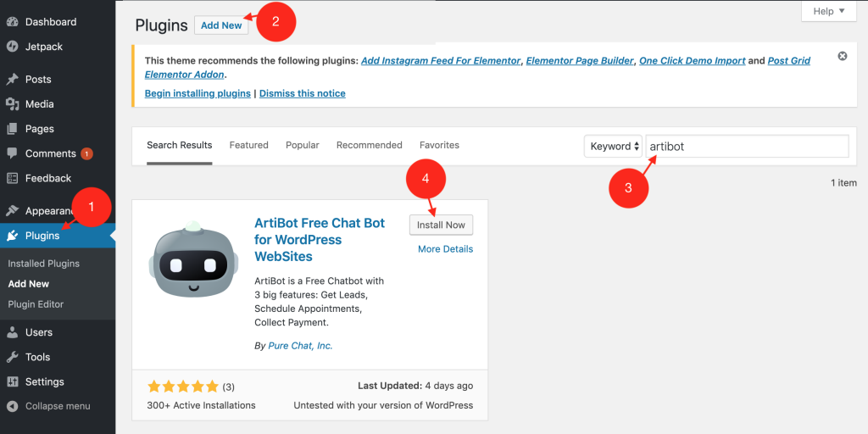Click the Tools wrench icon
The image size is (868, 434).
point(12,357)
